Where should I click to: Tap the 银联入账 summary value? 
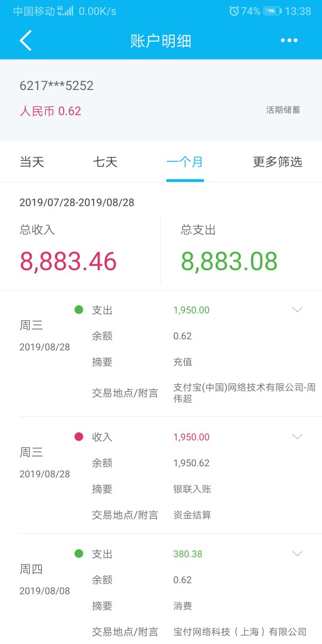tap(192, 489)
